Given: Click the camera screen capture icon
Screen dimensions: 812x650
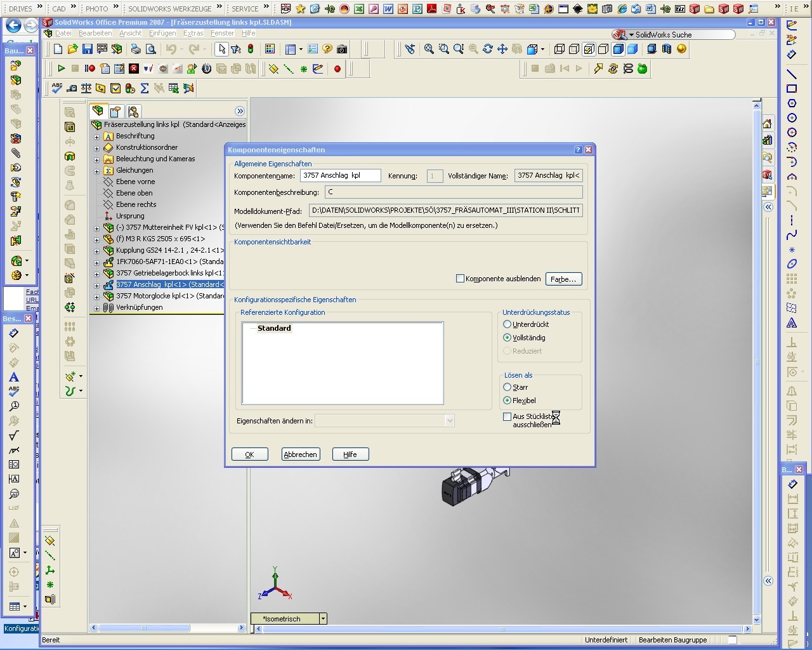Looking at the screenshot, I should [x=342, y=49].
